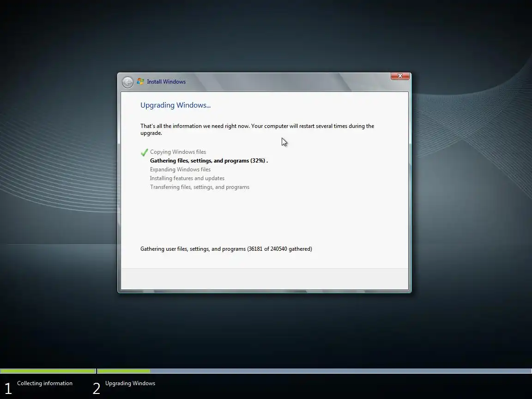Viewport: 532px width, 399px height.
Task: Click 'Gathering files, settings, and programs (32%)' line
Action: [209, 161]
